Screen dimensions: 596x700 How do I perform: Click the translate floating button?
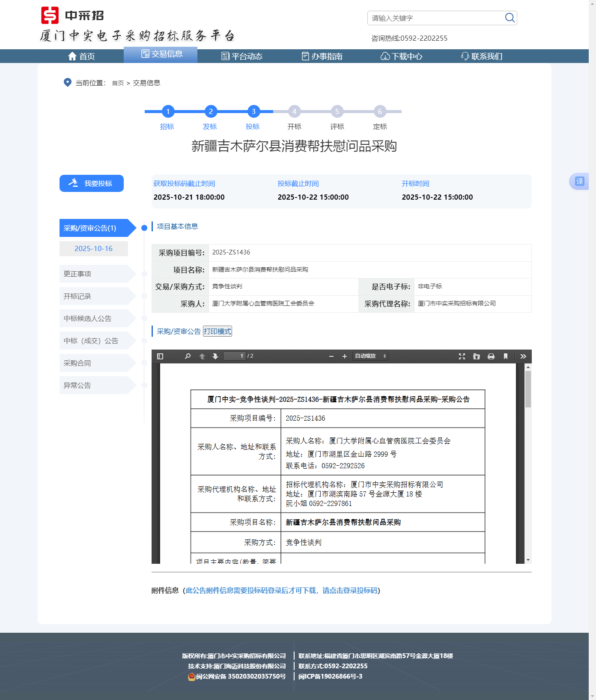pyautogui.click(x=579, y=181)
